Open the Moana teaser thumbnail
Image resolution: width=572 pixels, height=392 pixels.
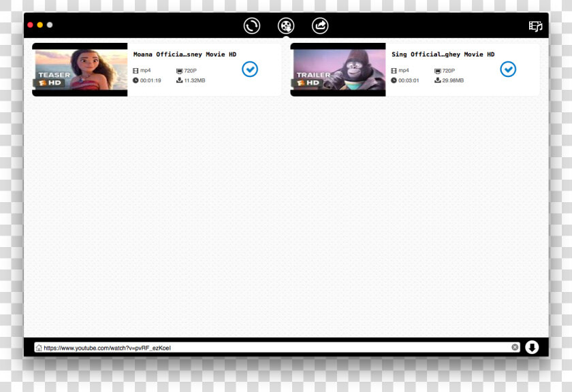[x=80, y=69]
